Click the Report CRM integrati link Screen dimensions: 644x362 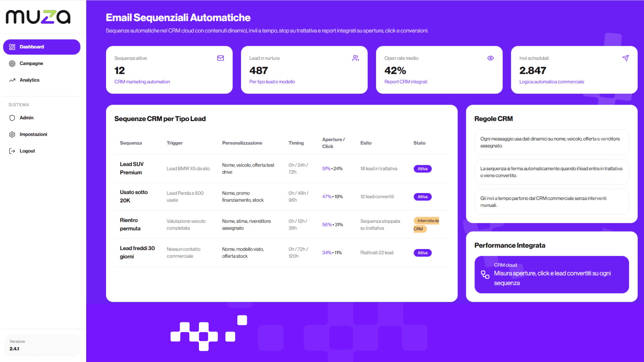click(406, 82)
